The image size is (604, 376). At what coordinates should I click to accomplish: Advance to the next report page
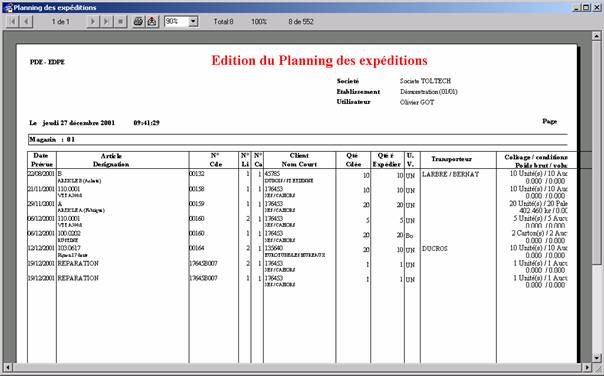pyautogui.click(x=92, y=22)
